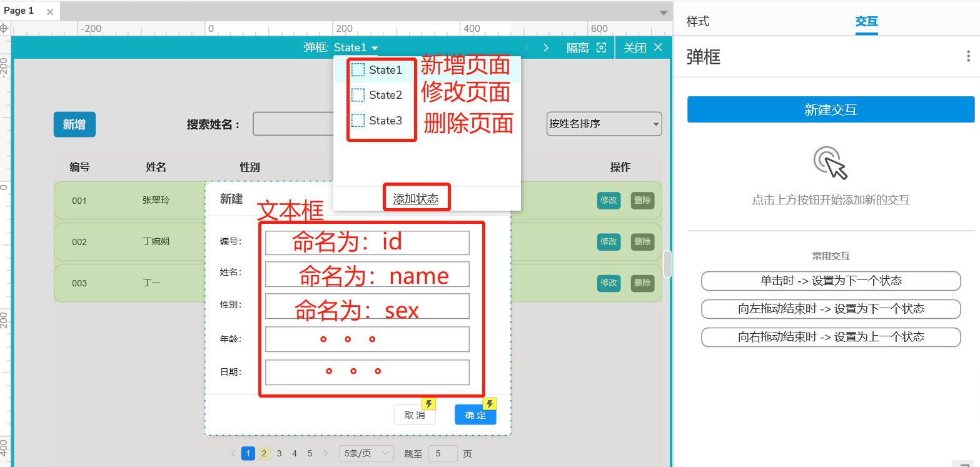Click 删除 in the 001 row
Image resolution: width=980 pixels, height=467 pixels.
(x=642, y=201)
